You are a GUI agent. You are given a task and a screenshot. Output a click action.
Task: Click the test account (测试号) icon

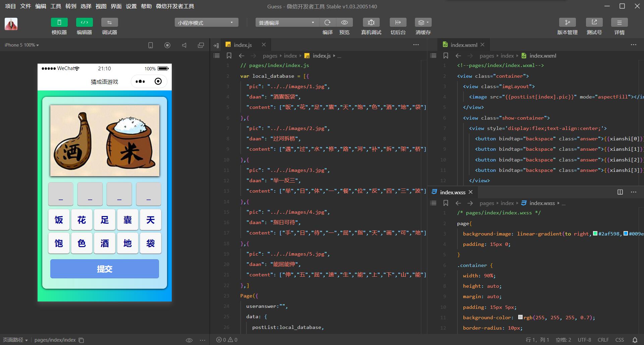coord(594,22)
